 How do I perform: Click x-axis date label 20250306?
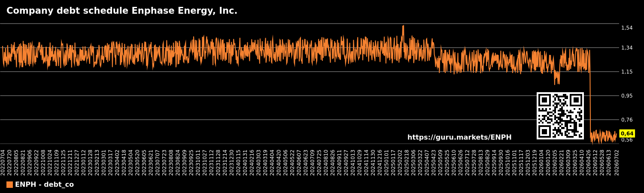[414, 163]
